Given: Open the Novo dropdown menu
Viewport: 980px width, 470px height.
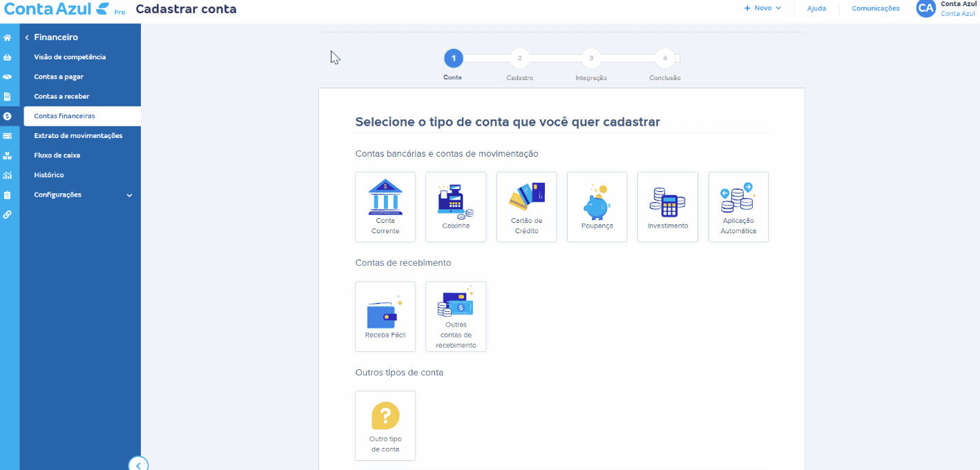Looking at the screenshot, I should tap(762, 8).
